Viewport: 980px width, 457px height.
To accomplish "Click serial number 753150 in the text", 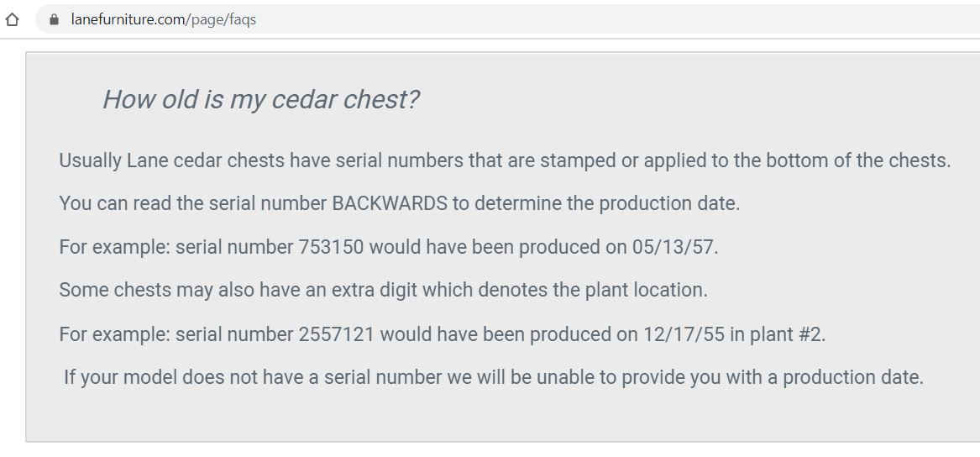I will tap(331, 247).
